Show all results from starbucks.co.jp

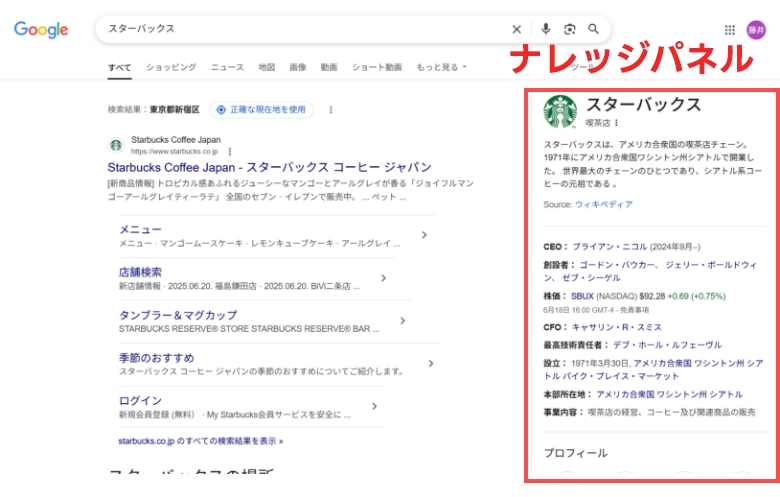201,441
